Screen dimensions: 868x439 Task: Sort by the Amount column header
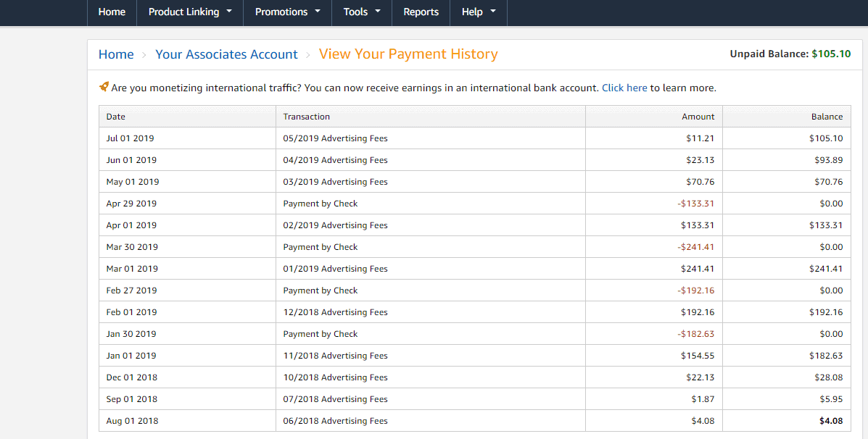pyautogui.click(x=698, y=116)
